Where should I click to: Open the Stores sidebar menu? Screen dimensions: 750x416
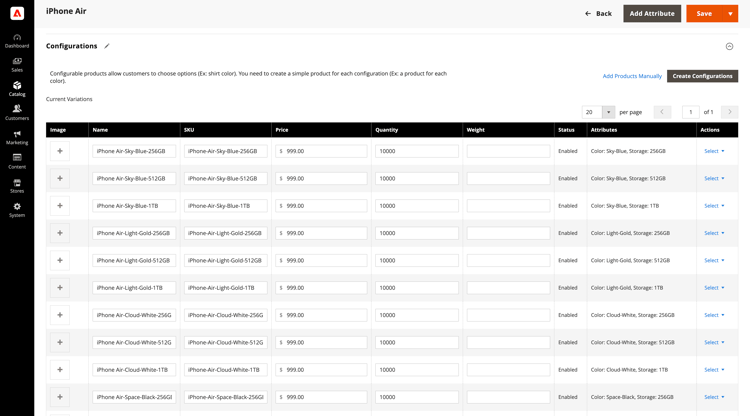point(17,186)
